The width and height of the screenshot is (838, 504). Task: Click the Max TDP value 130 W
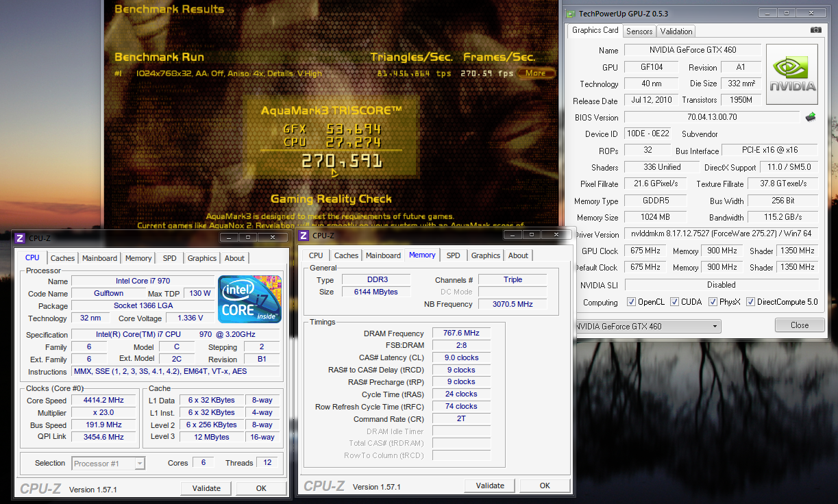[x=200, y=293]
